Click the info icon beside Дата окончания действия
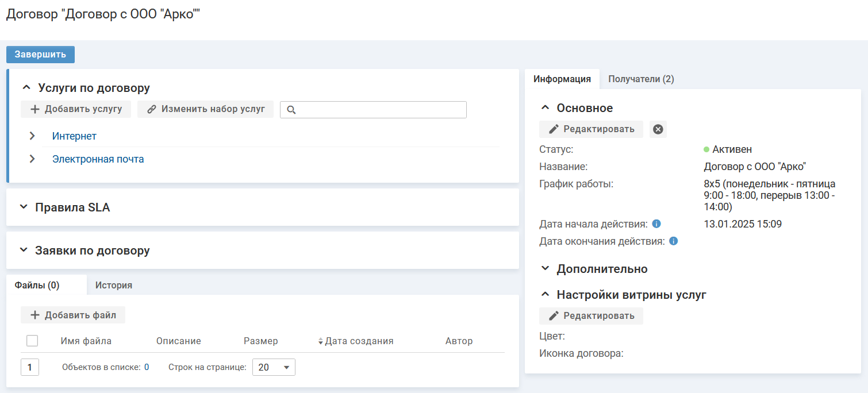The height and width of the screenshot is (393, 868). pos(673,241)
